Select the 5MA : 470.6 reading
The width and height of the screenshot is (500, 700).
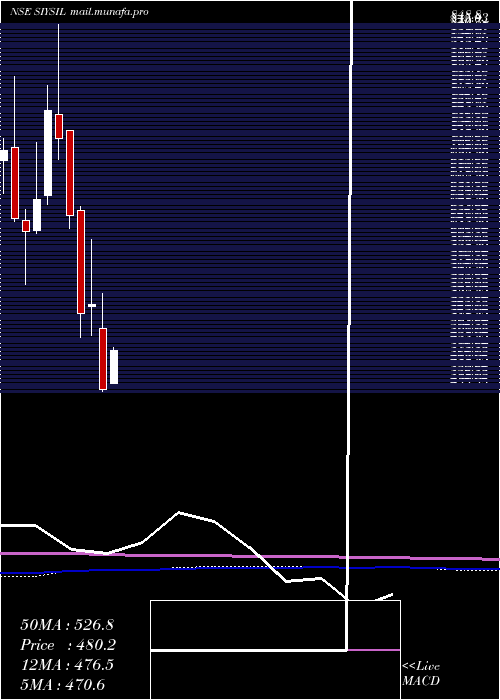click(63, 684)
